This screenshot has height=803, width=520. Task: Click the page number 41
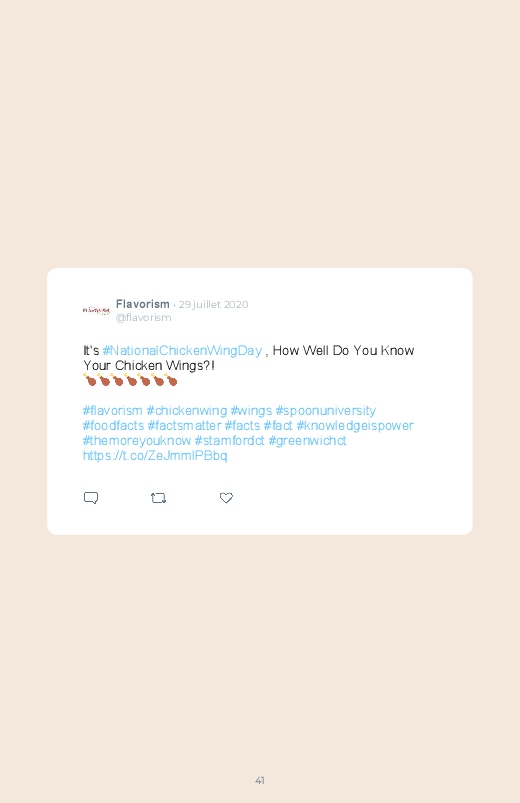click(260, 780)
